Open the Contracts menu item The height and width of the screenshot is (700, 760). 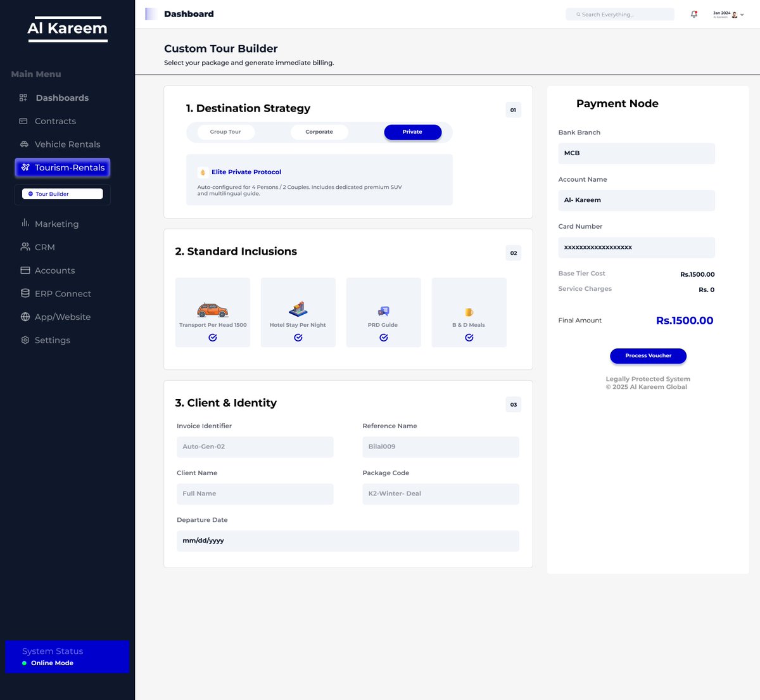click(x=55, y=121)
